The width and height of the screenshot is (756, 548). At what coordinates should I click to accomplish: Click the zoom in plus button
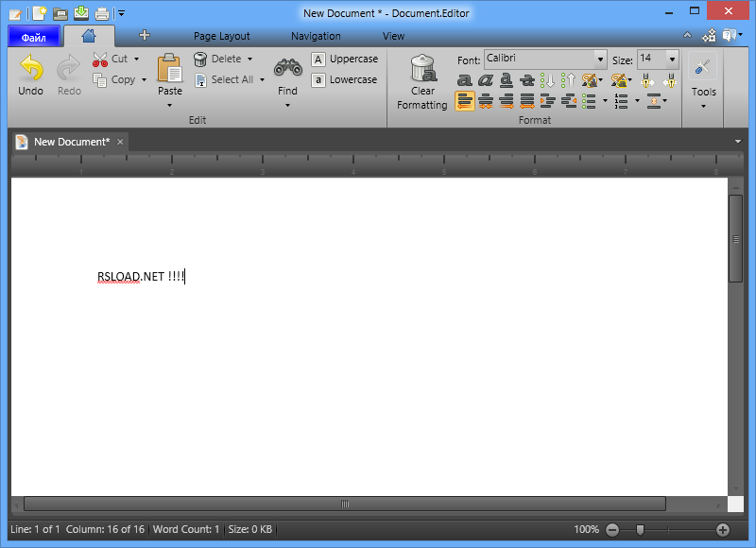(x=723, y=530)
